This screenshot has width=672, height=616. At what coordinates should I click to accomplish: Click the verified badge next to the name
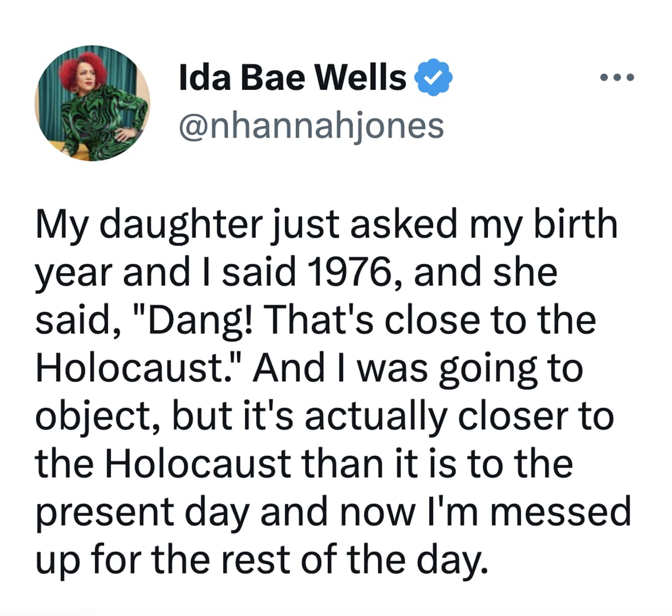(x=434, y=77)
